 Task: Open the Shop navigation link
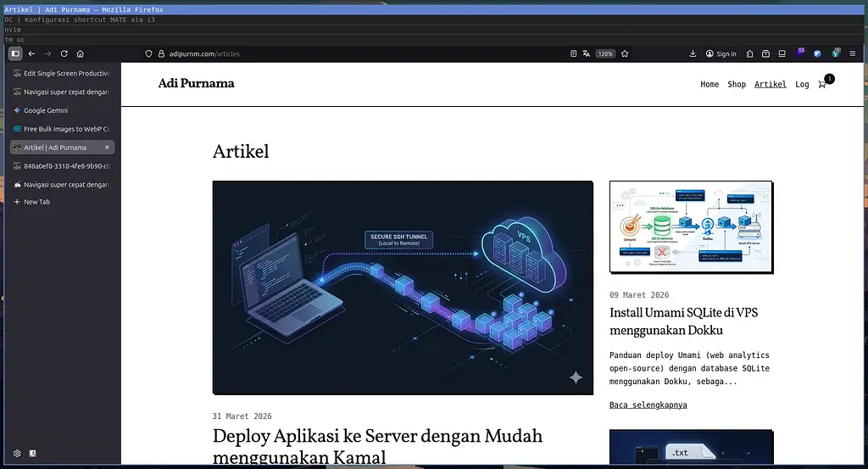[x=737, y=84]
